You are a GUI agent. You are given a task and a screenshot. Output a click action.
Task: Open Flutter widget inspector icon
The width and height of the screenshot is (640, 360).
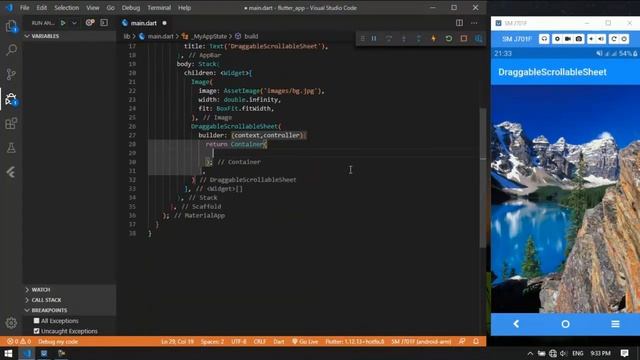478,39
